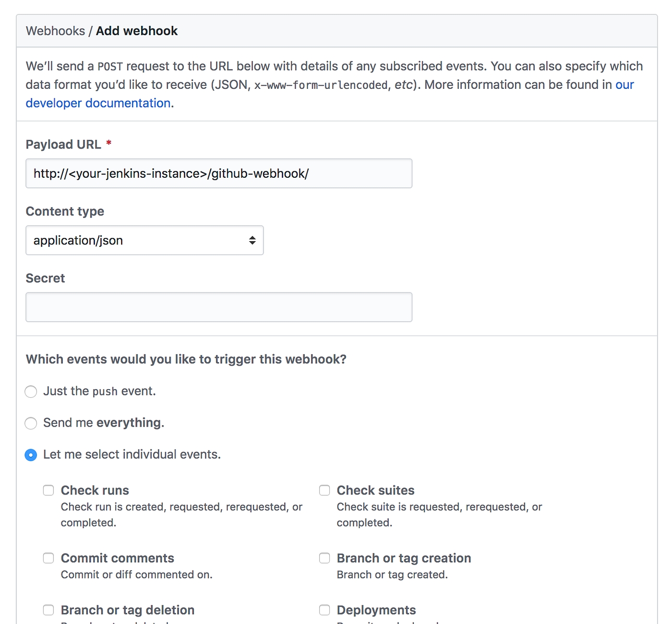The height and width of the screenshot is (624, 672).
Task: Enable the Check suites checkbox
Action: 324,490
